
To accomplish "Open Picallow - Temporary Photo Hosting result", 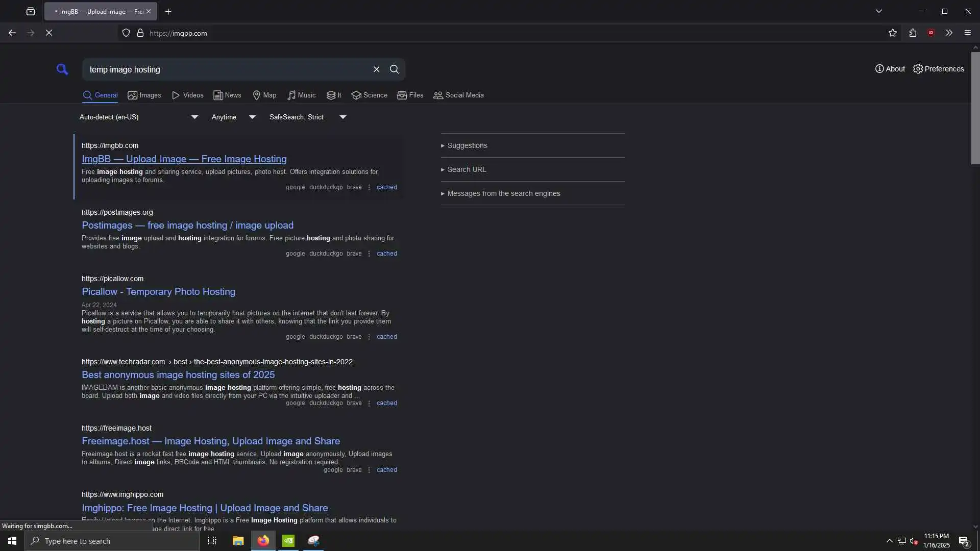I will click(x=158, y=292).
